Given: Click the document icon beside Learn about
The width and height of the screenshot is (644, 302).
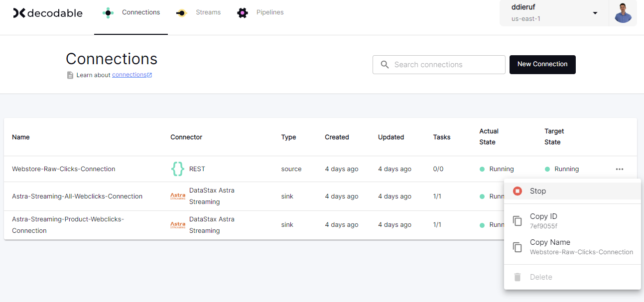Looking at the screenshot, I should click(70, 75).
